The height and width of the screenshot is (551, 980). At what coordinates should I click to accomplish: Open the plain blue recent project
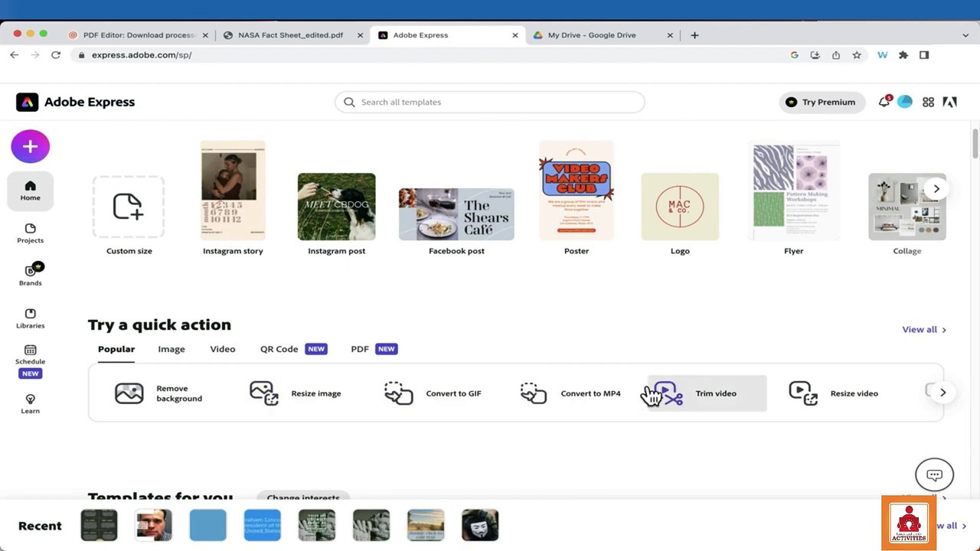click(207, 526)
